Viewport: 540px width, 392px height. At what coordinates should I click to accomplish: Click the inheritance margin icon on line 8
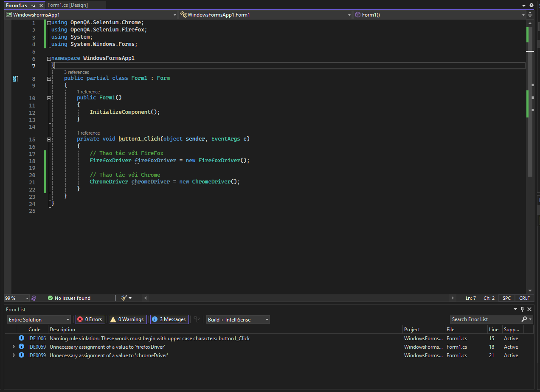click(x=15, y=79)
